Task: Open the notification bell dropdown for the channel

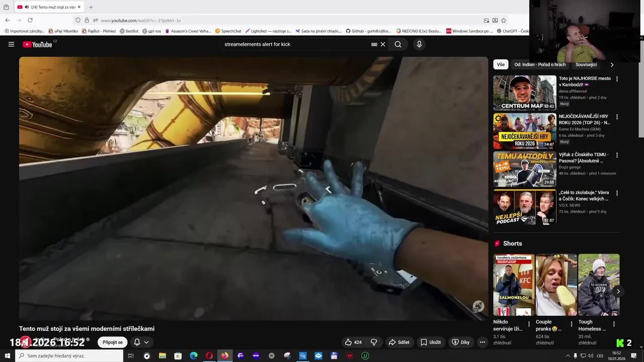Action: (x=141, y=342)
